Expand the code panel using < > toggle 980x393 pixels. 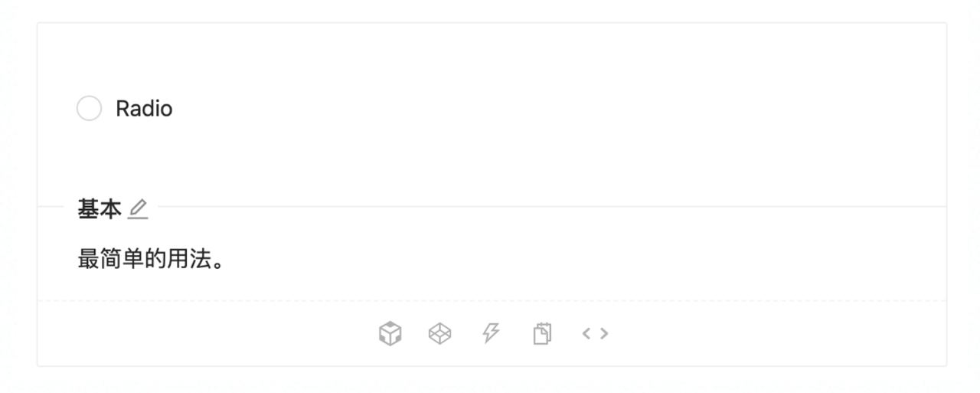(x=595, y=333)
